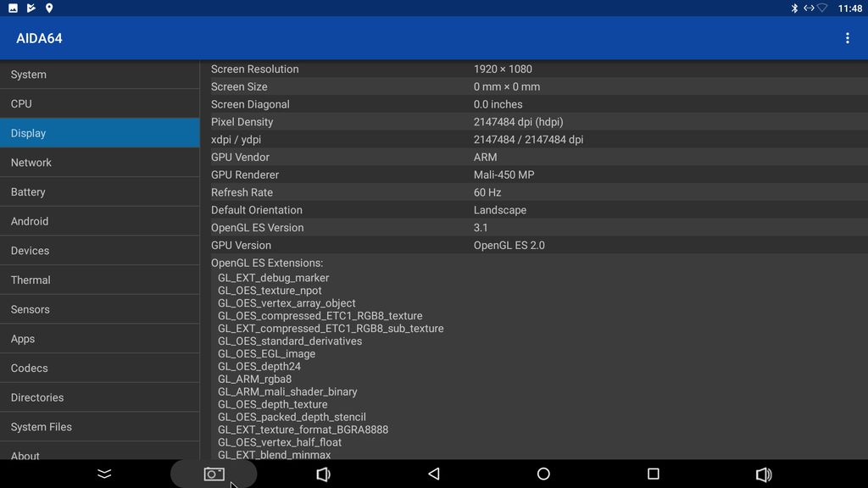Select the GPU Renderer row
This screenshot has height=488, width=868.
pos(534,175)
